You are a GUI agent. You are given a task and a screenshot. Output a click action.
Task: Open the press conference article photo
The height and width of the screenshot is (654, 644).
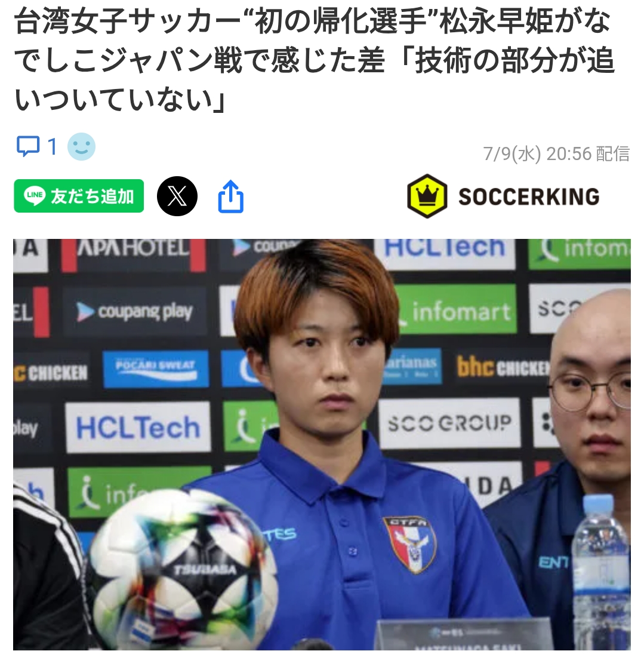point(322,444)
